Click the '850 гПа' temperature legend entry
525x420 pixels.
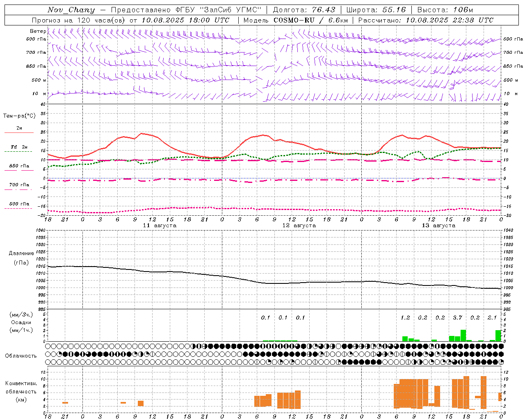(x=19, y=166)
